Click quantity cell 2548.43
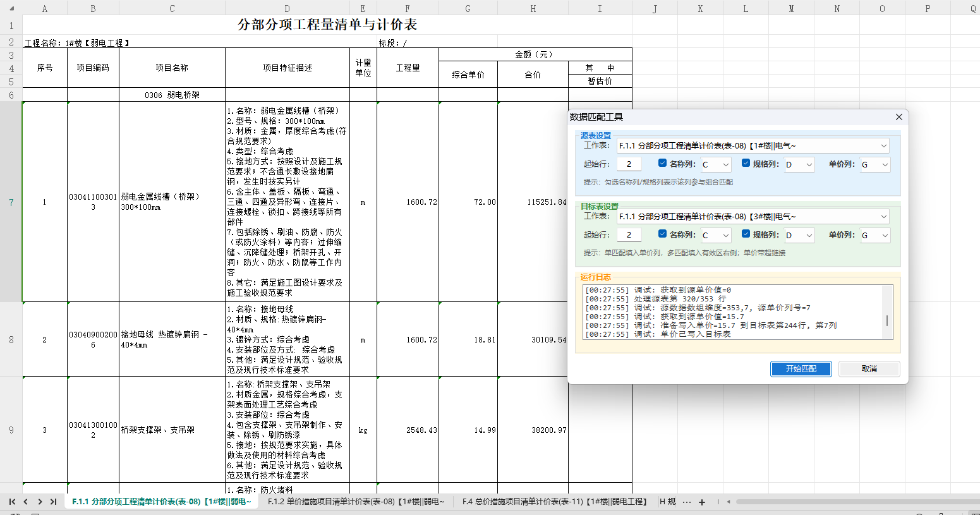 (408, 430)
